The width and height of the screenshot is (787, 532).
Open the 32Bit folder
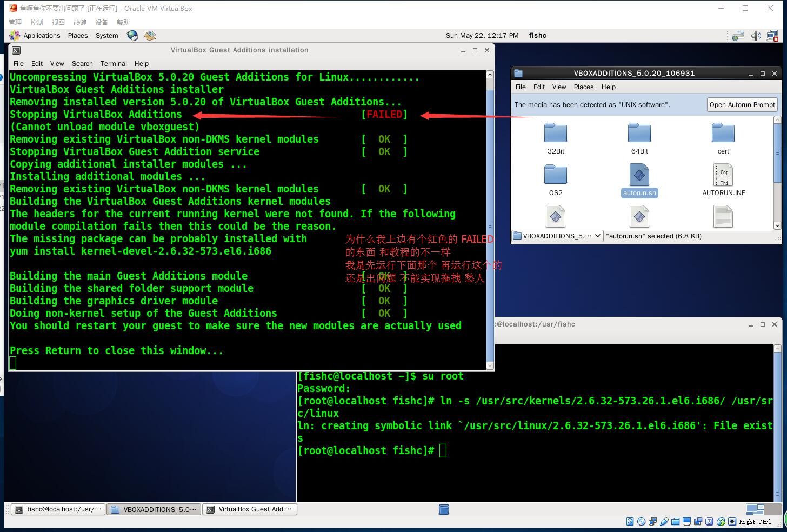(556, 139)
